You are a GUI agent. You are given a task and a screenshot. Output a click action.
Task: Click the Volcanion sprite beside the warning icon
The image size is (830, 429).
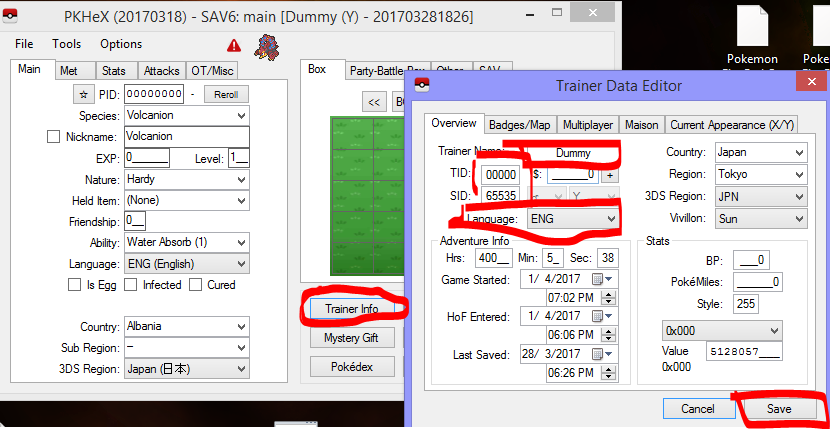pyautogui.click(x=266, y=45)
